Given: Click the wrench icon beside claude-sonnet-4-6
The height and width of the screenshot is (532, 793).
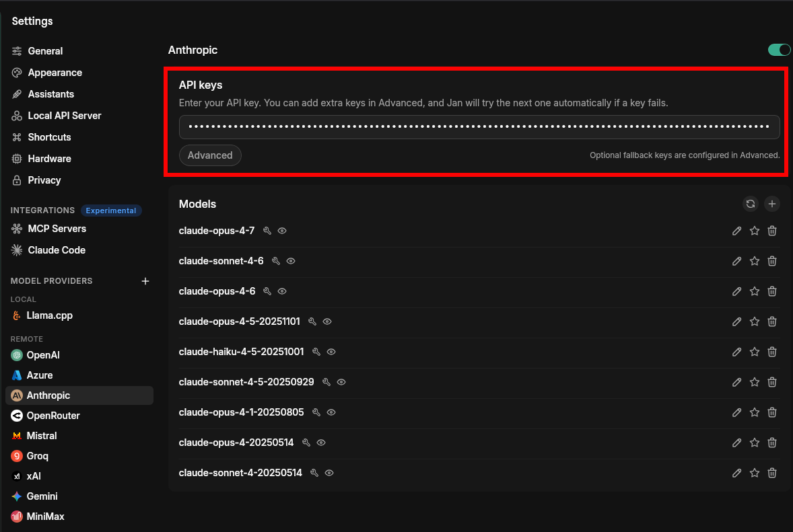Looking at the screenshot, I should [x=275, y=261].
